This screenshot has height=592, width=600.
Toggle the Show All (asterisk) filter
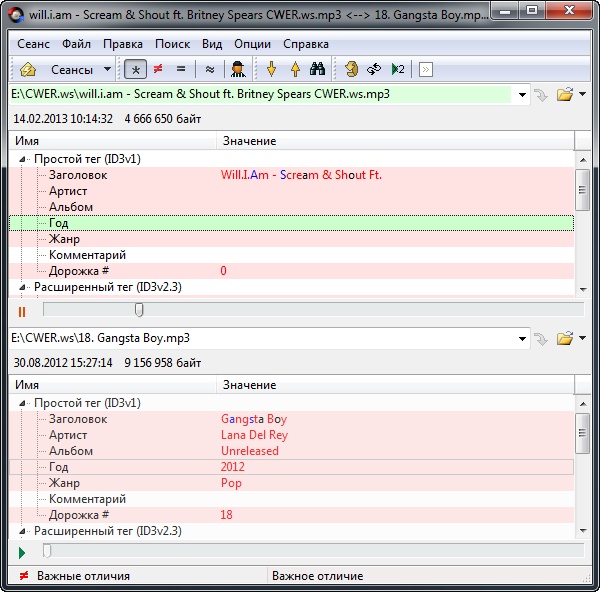coord(136,69)
